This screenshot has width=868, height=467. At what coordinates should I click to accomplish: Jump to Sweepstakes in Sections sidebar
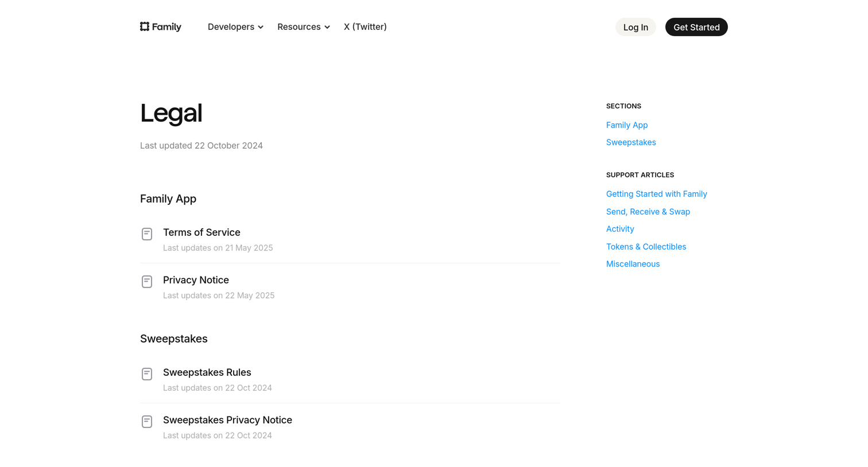(631, 142)
